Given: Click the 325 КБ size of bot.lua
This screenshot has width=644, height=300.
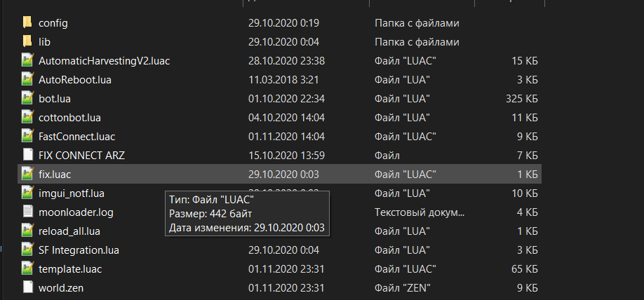Looking at the screenshot, I should pyautogui.click(x=521, y=98).
